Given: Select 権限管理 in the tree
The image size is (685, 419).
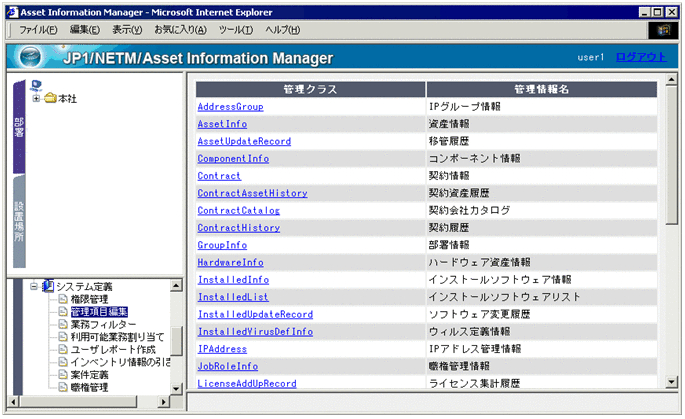Looking at the screenshot, I should pyautogui.click(x=89, y=299).
